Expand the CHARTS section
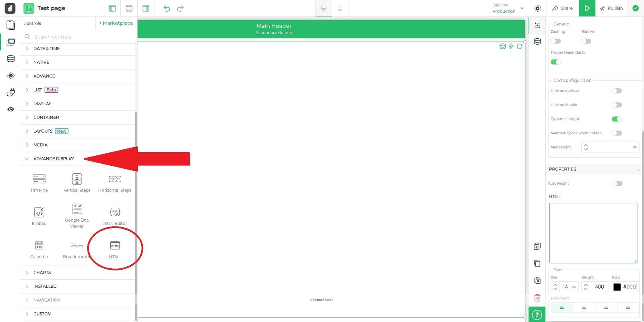Image resolution: width=644 pixels, height=322 pixels. (x=42, y=272)
